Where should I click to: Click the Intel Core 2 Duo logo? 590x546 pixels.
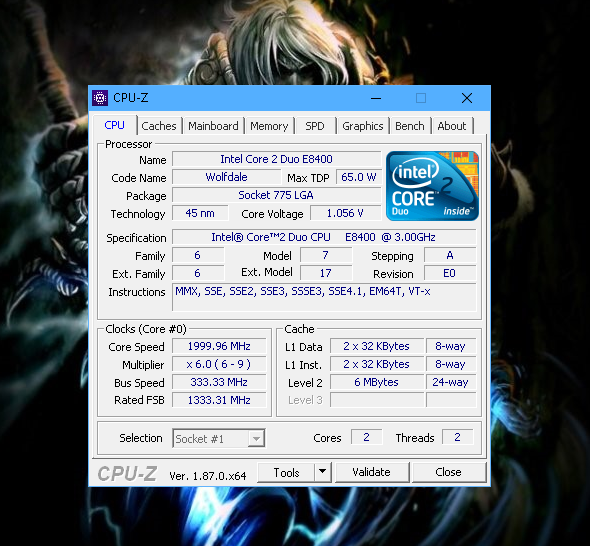click(x=432, y=186)
